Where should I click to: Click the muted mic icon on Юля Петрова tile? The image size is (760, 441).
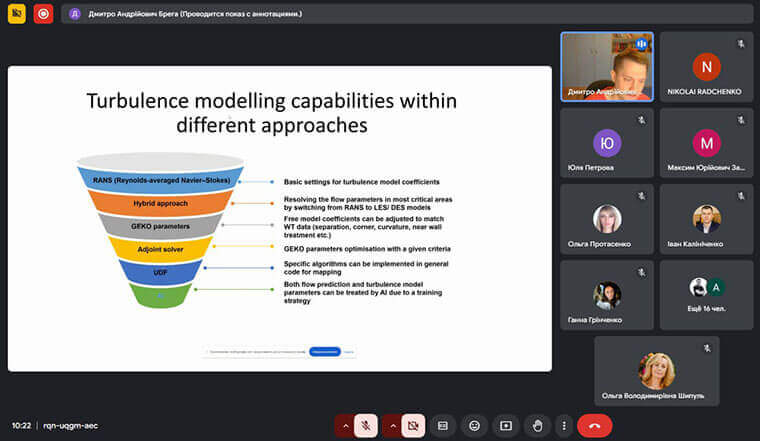click(x=641, y=120)
